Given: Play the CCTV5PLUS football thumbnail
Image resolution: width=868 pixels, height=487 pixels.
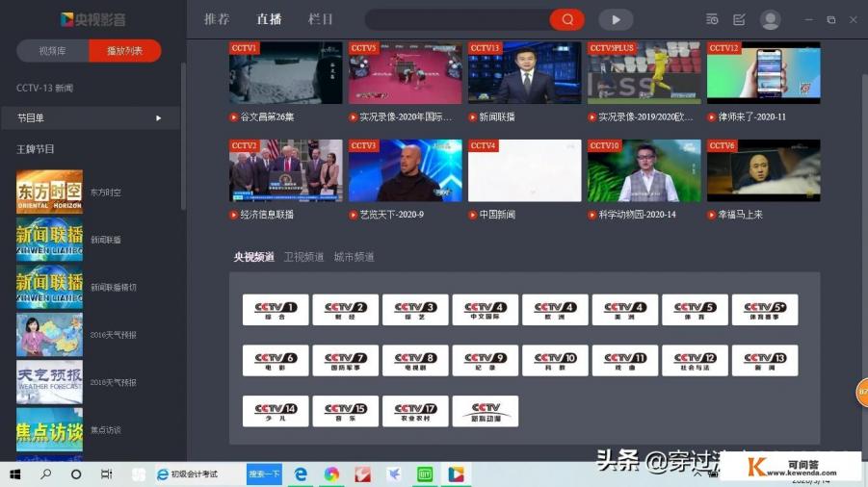Looking at the screenshot, I should 644,72.
